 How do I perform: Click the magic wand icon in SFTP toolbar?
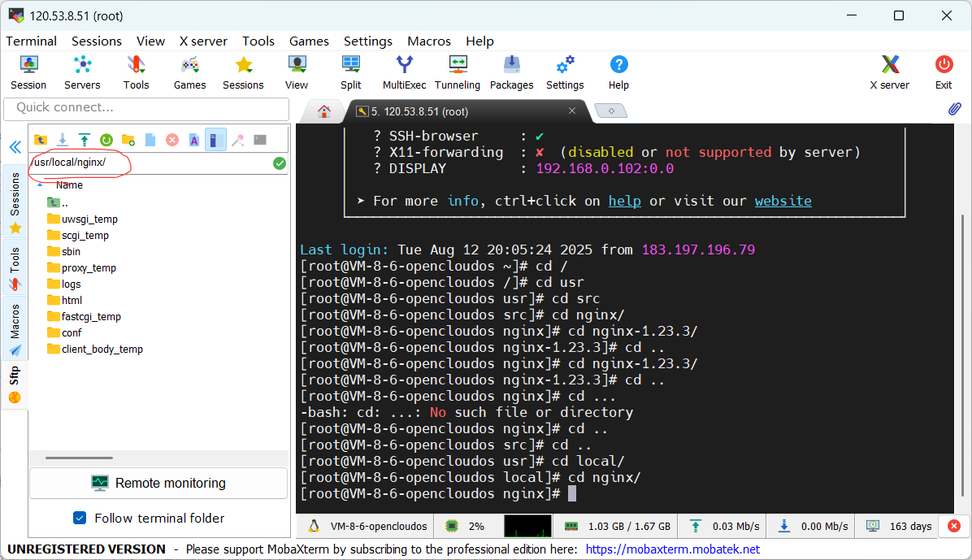tap(238, 140)
